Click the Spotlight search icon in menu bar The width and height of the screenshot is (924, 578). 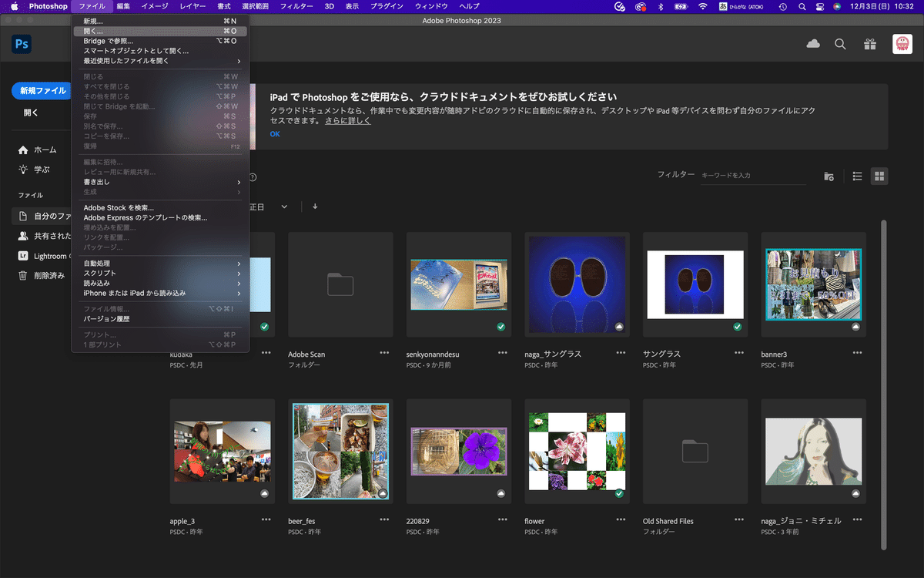(x=802, y=6)
